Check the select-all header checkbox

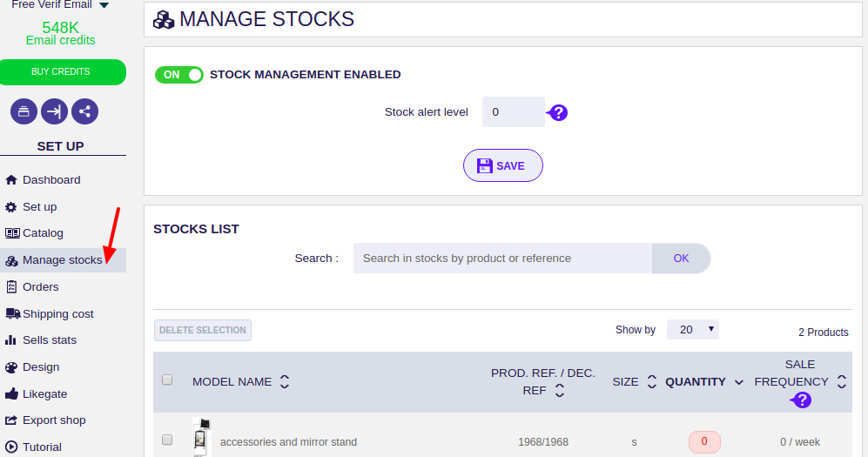167,380
